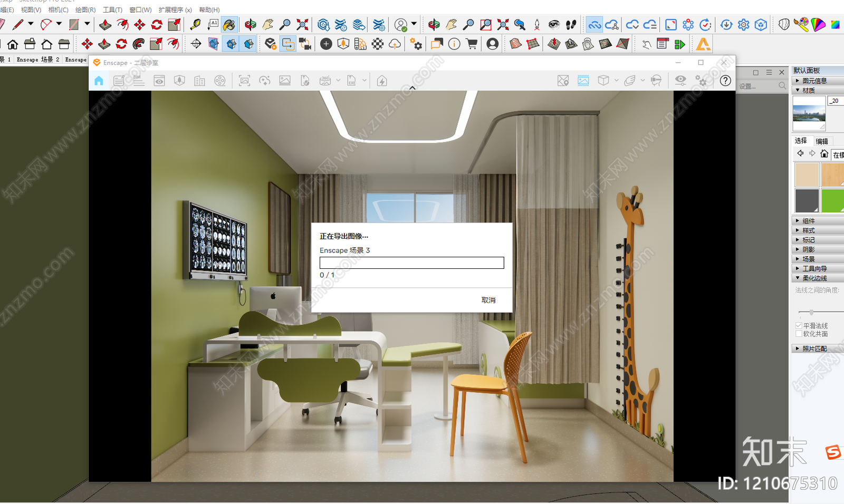Open Enscape asset library checkered icon
Image resolution: width=844 pixels, height=504 pixels.
pos(378,44)
